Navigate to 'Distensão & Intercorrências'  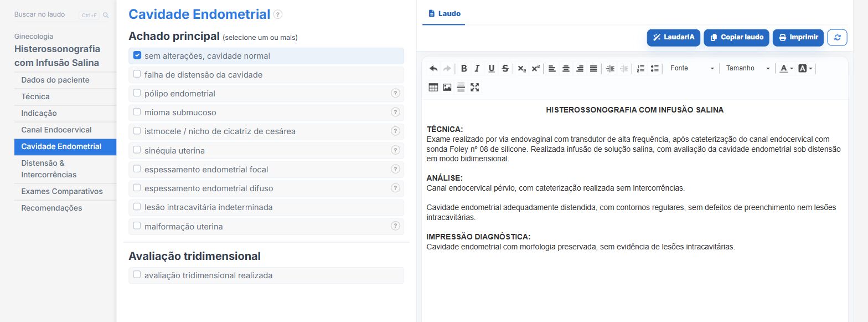(65, 169)
